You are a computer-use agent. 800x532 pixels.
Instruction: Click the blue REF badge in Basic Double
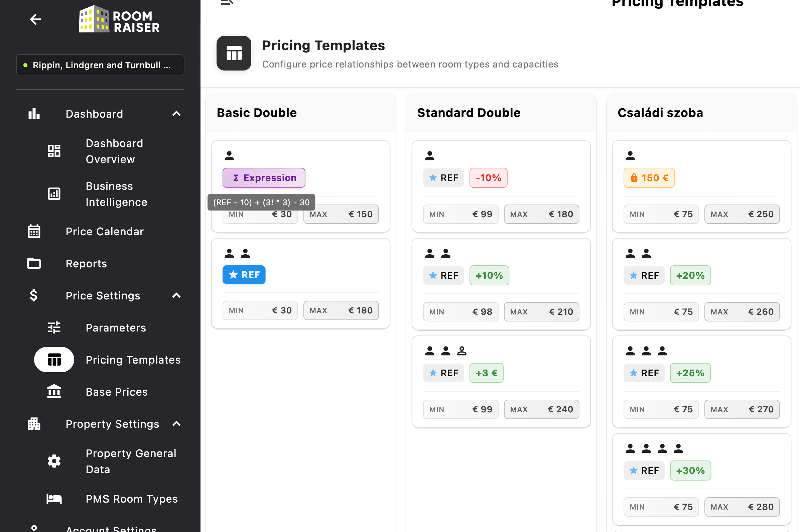click(244, 275)
